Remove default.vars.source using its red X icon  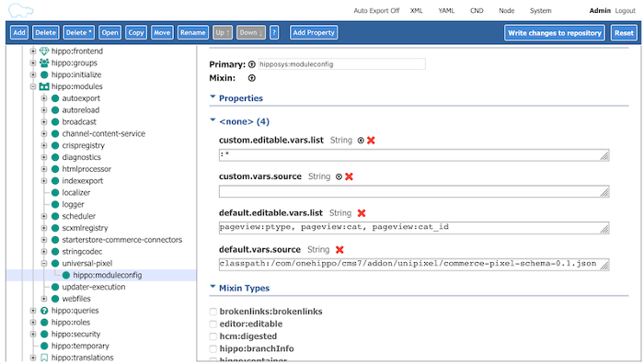click(x=339, y=249)
